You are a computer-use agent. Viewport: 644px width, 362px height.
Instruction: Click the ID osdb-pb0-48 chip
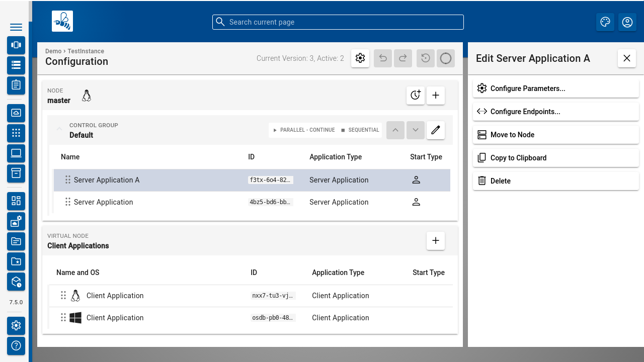[x=273, y=318]
